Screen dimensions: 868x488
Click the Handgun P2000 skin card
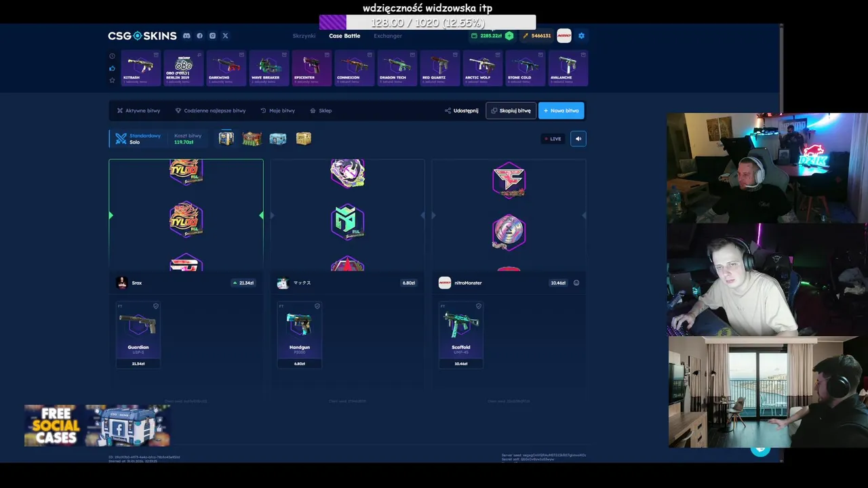tap(300, 335)
